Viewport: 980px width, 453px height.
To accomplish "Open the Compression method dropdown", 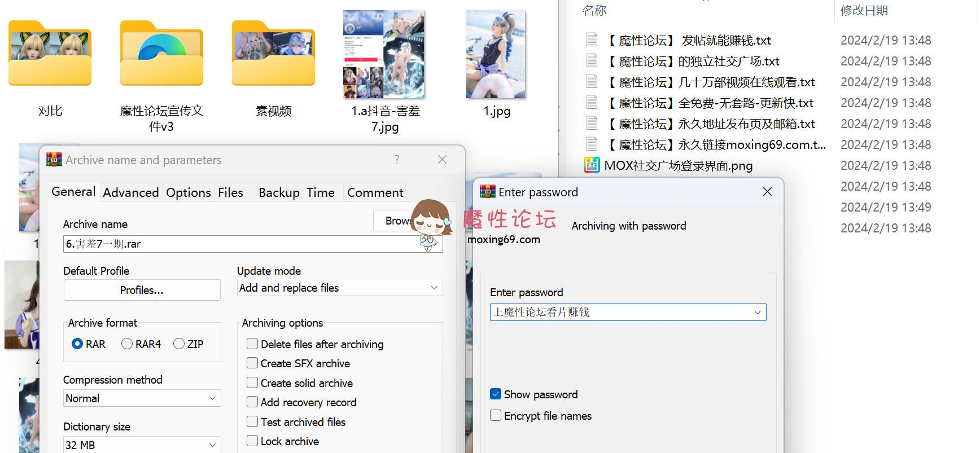I will (142, 398).
